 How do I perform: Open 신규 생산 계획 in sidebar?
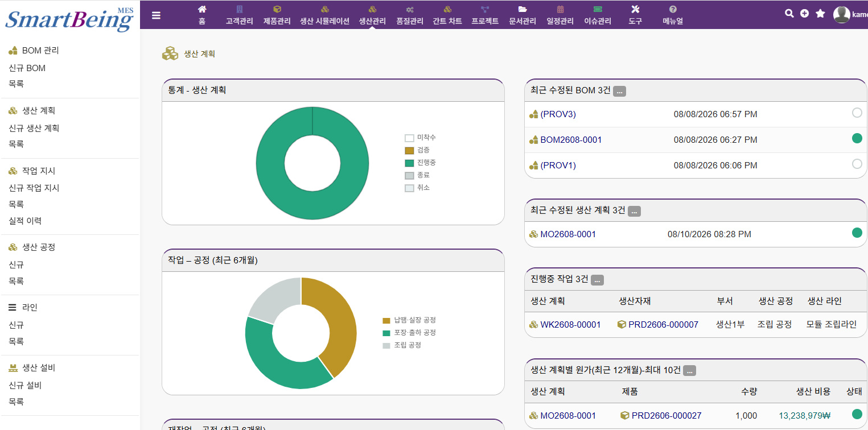[x=34, y=129]
